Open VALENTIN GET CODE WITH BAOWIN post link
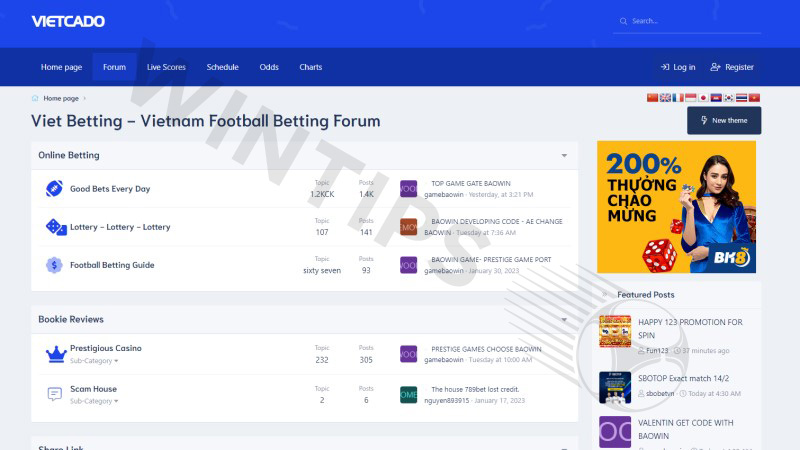This screenshot has width=800, height=450. 686,429
